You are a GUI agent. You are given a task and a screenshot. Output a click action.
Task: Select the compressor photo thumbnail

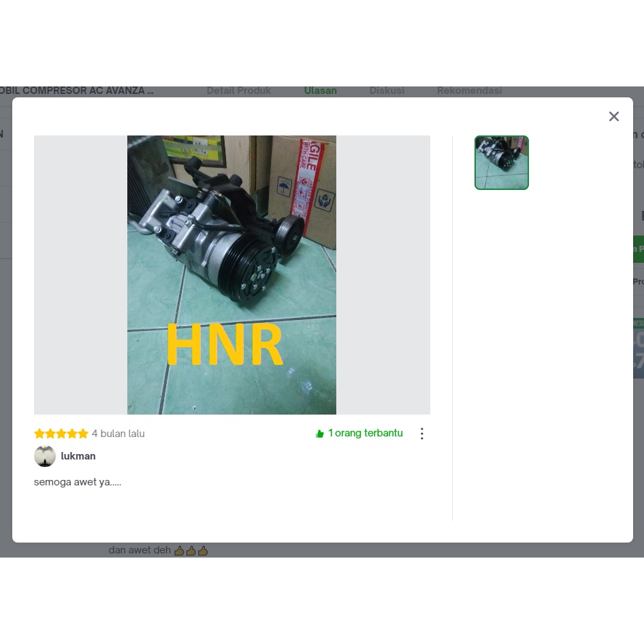pos(502,163)
